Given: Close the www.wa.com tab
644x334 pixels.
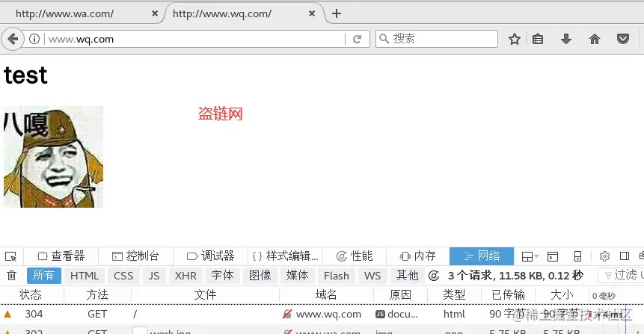Looking at the screenshot, I should [155, 13].
